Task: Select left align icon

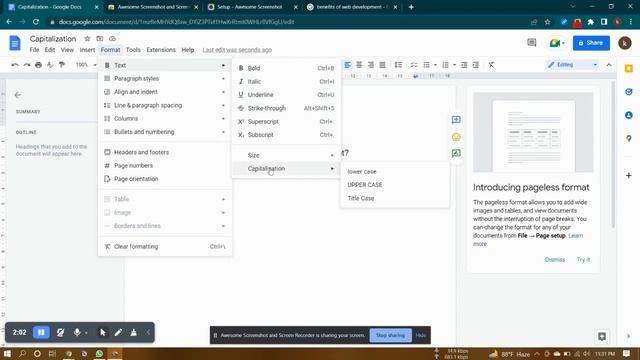Action: pos(347,65)
